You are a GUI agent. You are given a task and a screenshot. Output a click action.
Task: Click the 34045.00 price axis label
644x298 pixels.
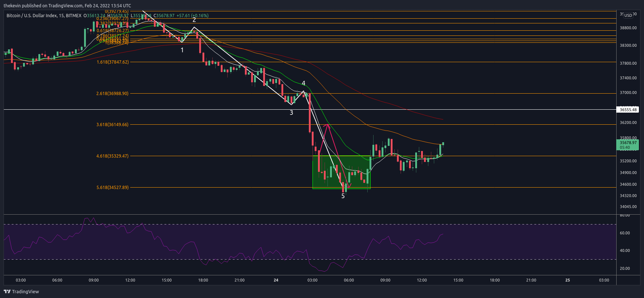628,207
